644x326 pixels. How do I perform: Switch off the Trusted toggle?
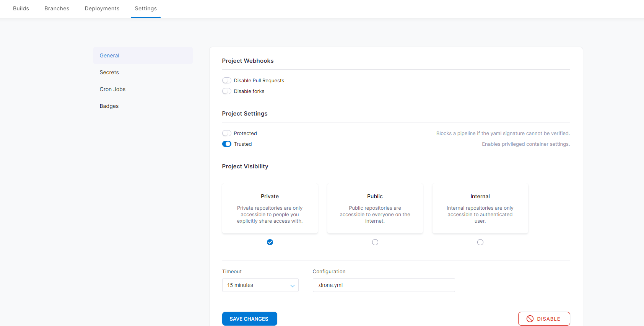227,144
